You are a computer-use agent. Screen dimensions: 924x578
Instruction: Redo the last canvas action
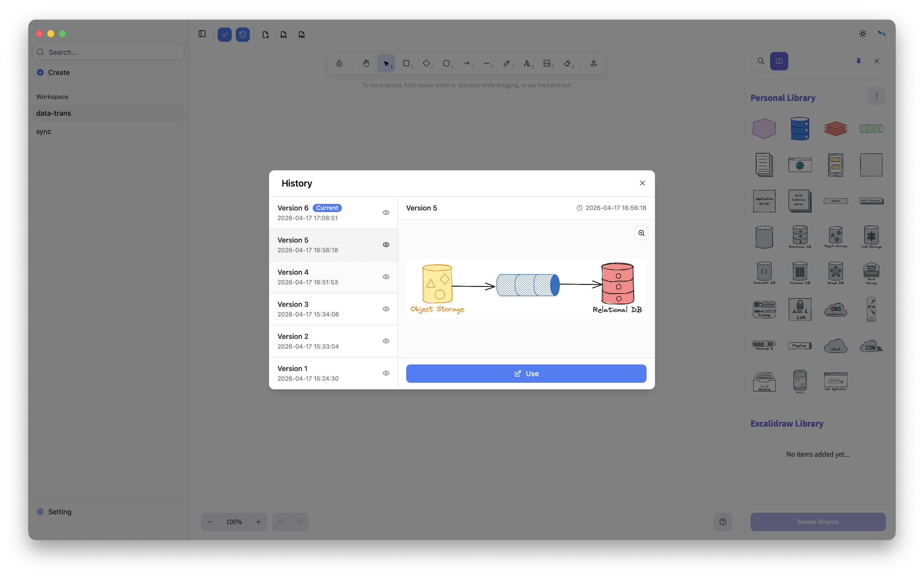click(x=299, y=522)
